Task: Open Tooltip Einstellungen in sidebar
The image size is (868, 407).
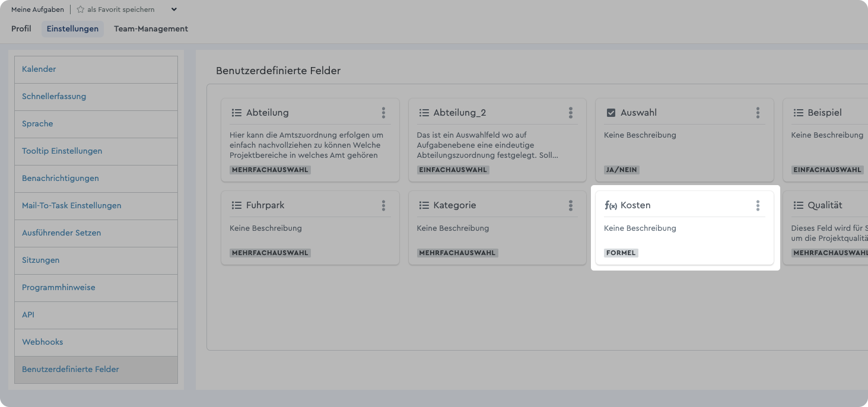Action: pos(96,151)
